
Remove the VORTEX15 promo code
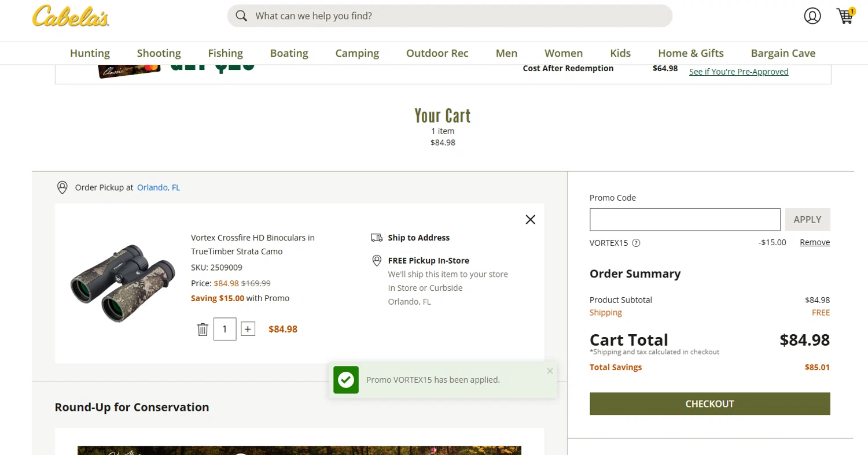815,242
